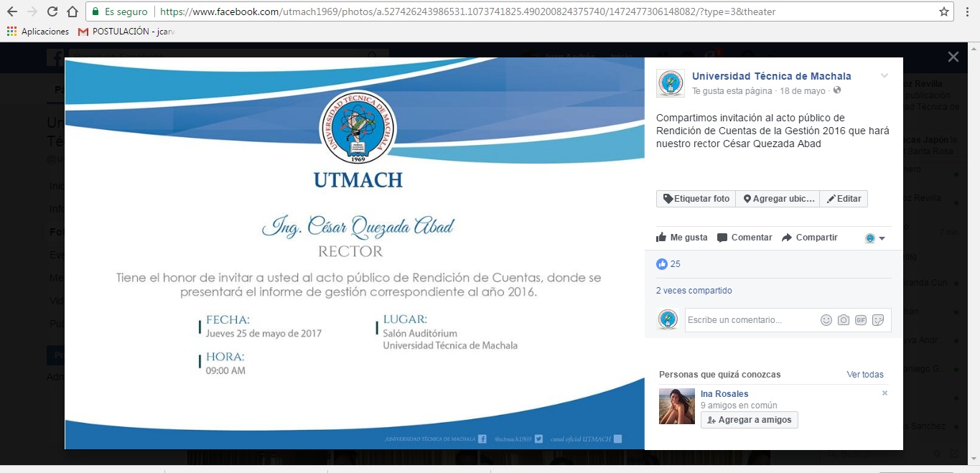Screen dimensions: 980x473
Task: Click the browser home icon
Action: click(72, 11)
